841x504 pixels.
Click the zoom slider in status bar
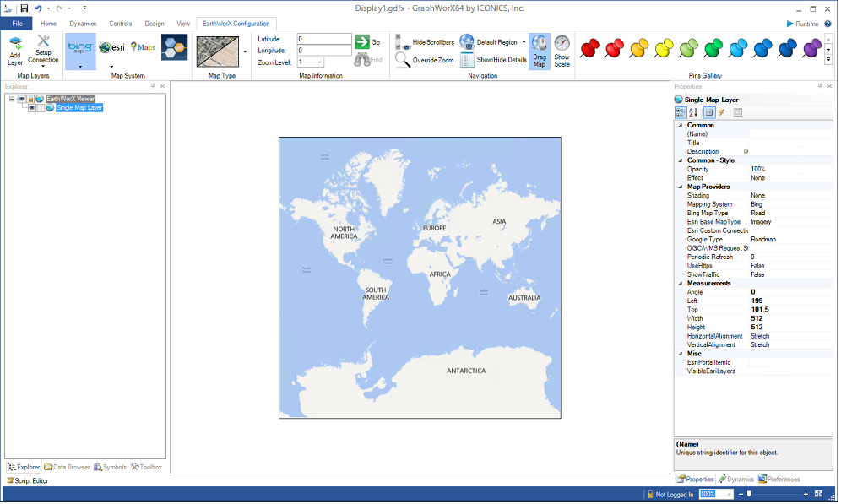point(748,494)
